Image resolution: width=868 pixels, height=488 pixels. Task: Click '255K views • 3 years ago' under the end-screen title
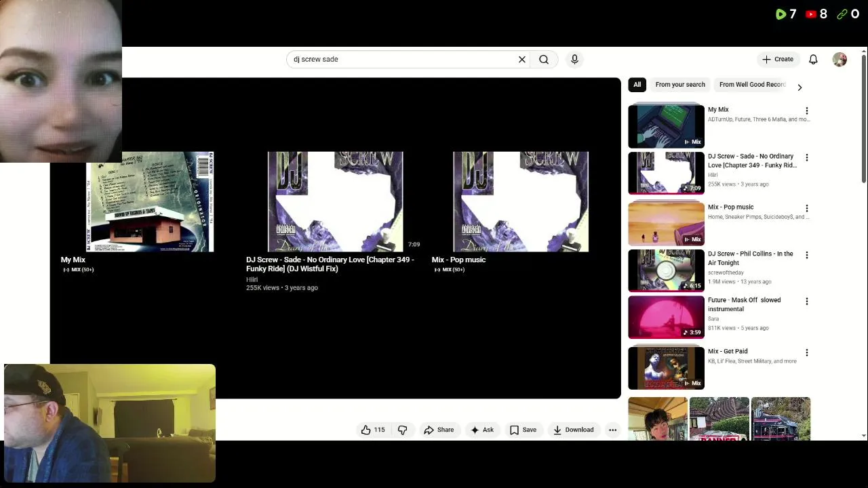[x=282, y=288]
